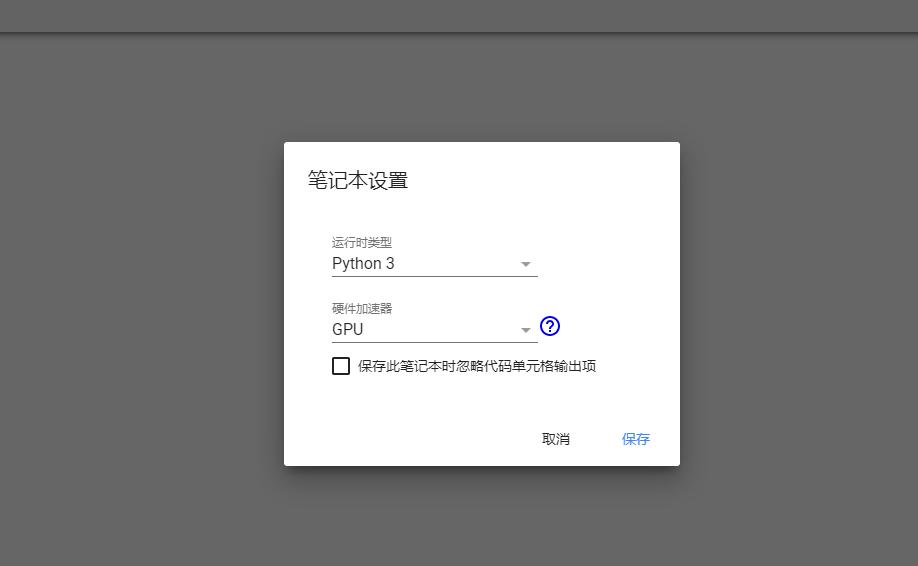The height and width of the screenshot is (566, 918).
Task: Click the 保存此笔记本时忽略代码单元格输出项 label
Action: 477,366
